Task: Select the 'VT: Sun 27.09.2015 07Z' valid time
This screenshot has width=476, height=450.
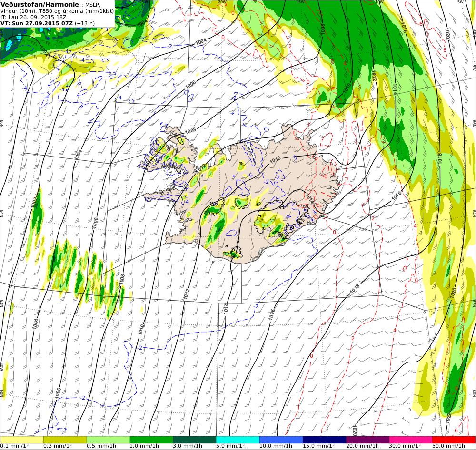Action: click(37, 23)
